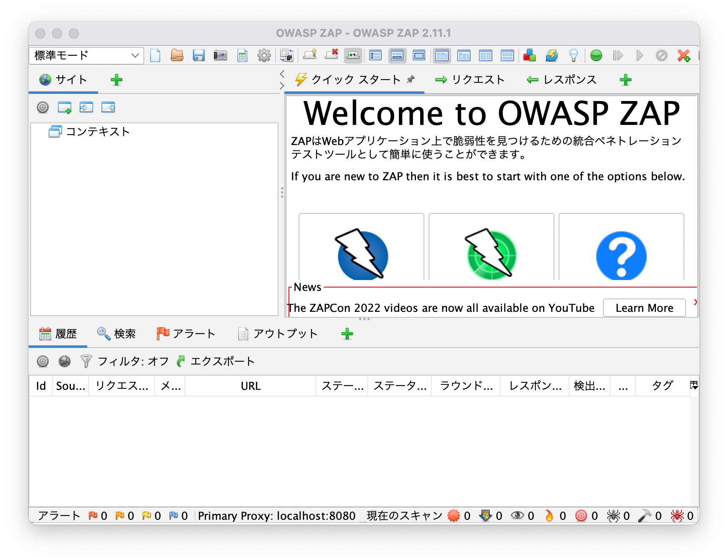The image size is (728, 560).
Task: Click the submit and step icon
Action: click(618, 55)
